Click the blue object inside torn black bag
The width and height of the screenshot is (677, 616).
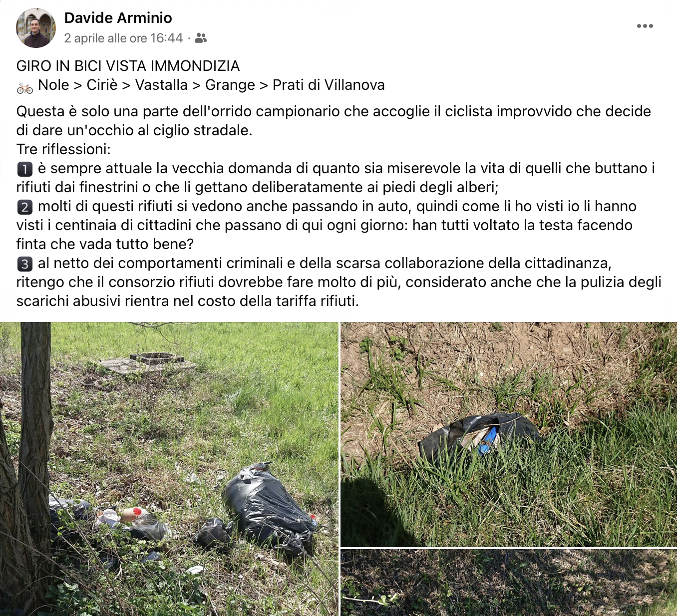(488, 441)
